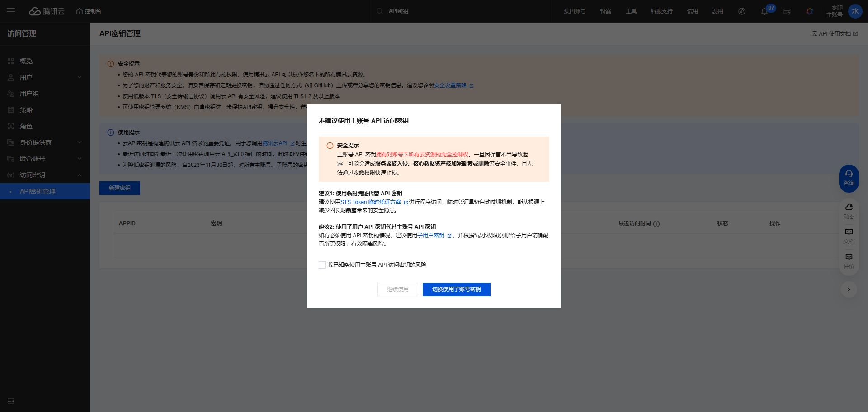Open the 费用 menu item
This screenshot has height=412, width=868.
tap(717, 11)
